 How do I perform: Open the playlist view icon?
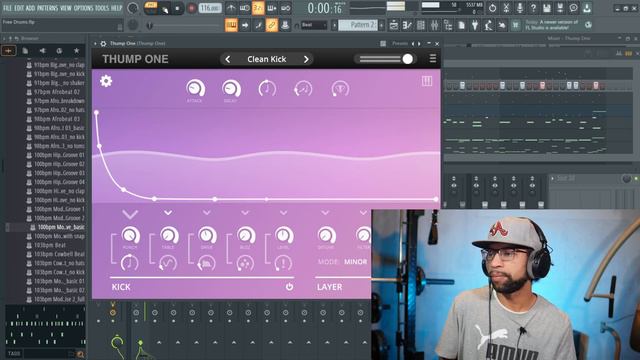coord(393,25)
